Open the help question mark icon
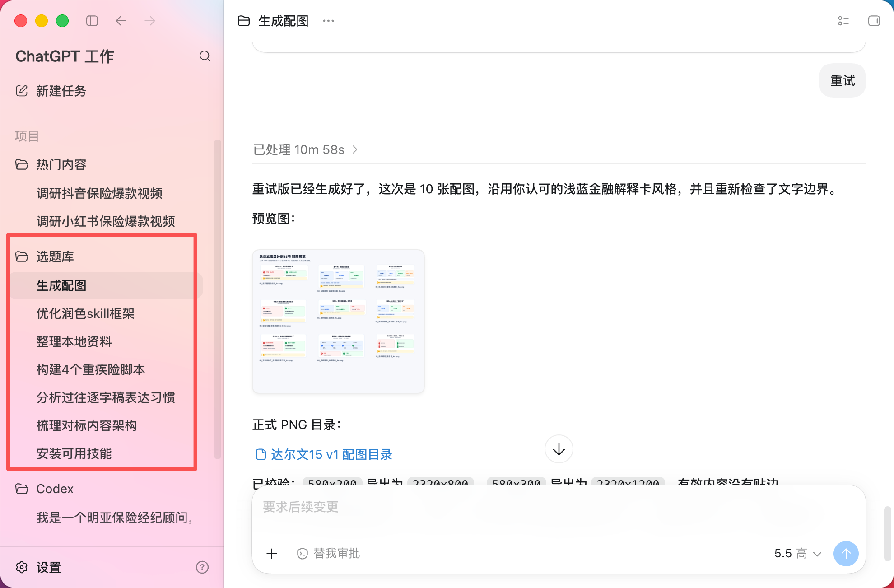The height and width of the screenshot is (588, 894). click(x=202, y=567)
